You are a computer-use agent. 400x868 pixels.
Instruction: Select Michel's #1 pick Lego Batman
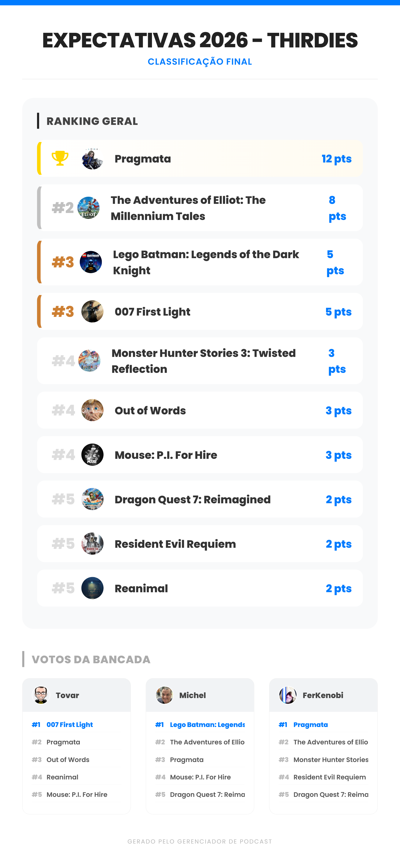(207, 725)
